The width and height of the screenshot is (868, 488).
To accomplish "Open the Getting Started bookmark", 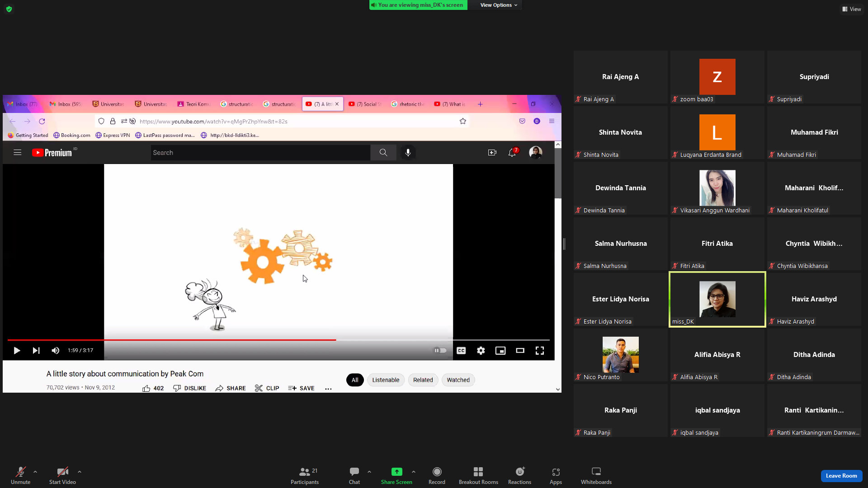I will pyautogui.click(x=28, y=135).
